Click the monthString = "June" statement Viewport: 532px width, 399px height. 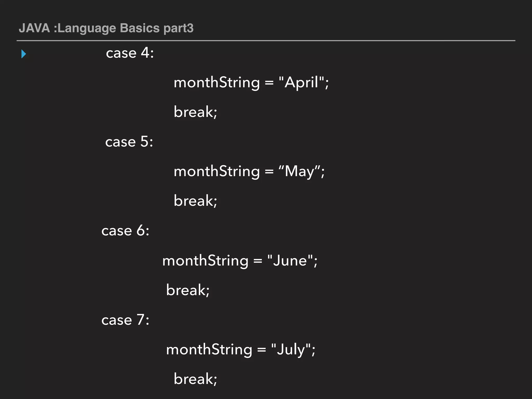coord(240,261)
